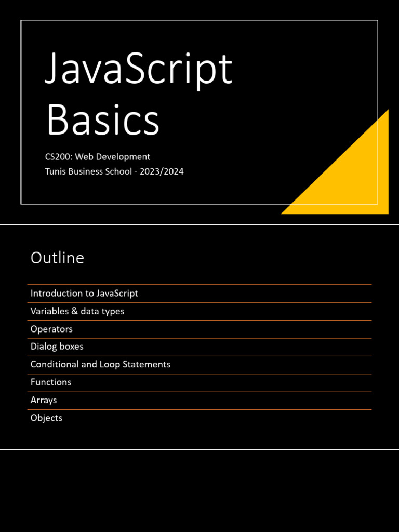This screenshot has height=532, width=399.
Task: Click the "Operators" outline row
Action: 199,329
